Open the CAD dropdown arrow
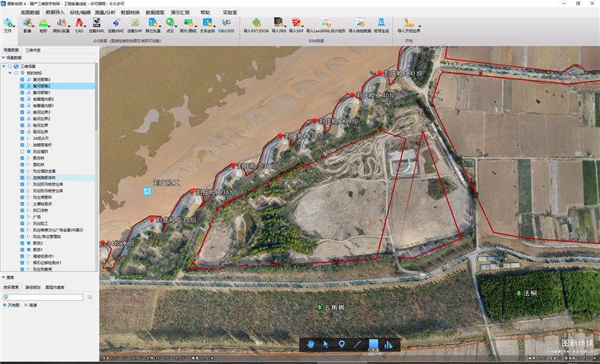This screenshot has width=600, height=364. 85,26
